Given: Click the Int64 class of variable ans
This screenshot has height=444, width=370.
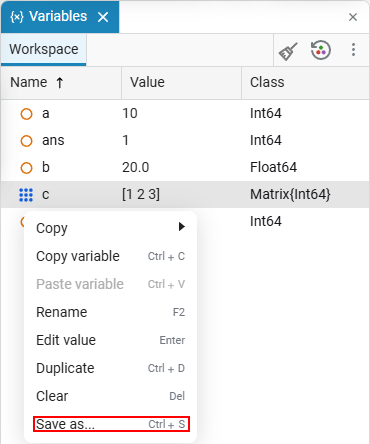Looking at the screenshot, I should tap(266, 141).
